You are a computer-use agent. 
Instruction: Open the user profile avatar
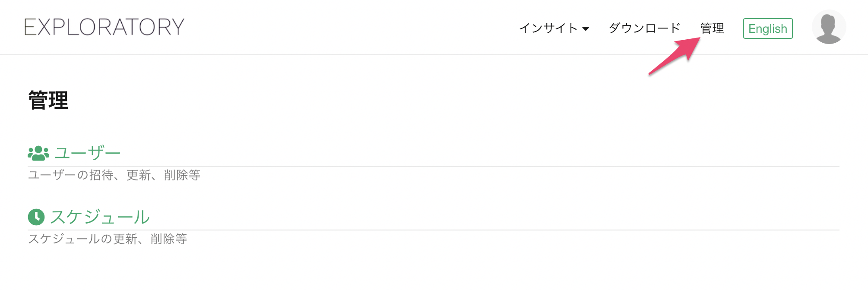click(829, 27)
